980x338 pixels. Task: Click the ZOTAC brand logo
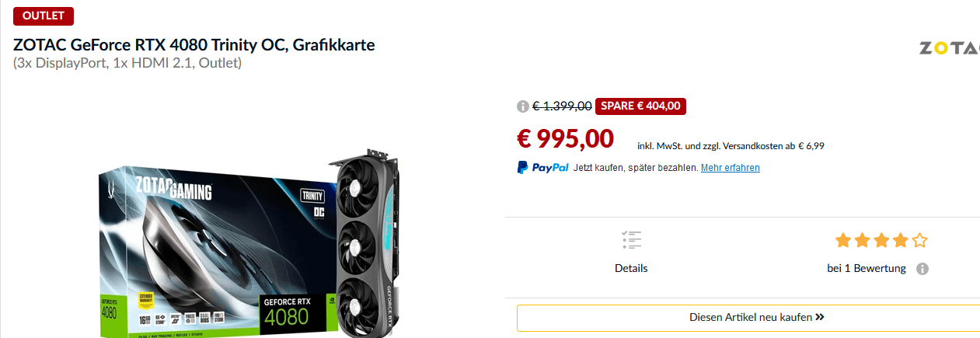[x=949, y=47]
